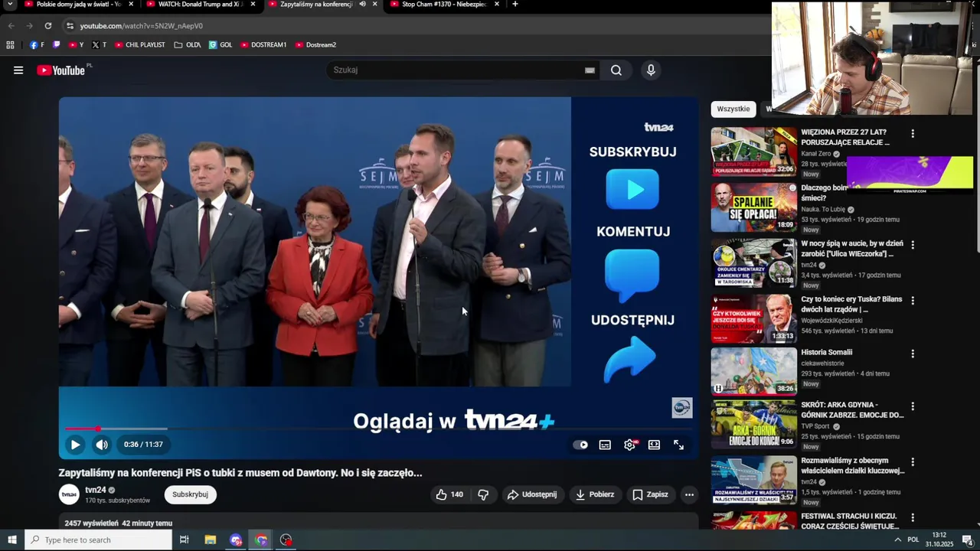980x551 pixels.
Task: Click the search magnifier button
Action: (616, 70)
